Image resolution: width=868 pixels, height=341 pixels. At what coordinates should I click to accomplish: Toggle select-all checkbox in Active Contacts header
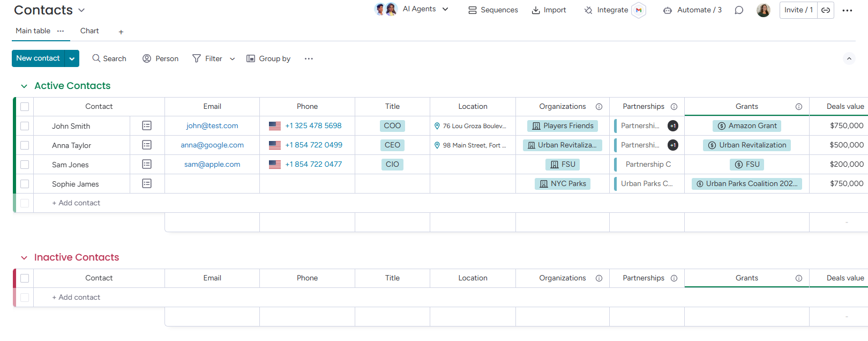click(x=25, y=107)
